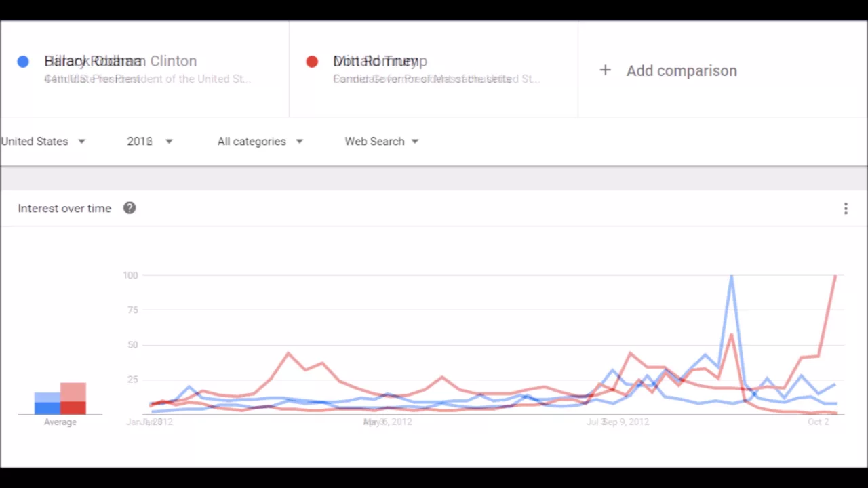Open the three-dot menu of the chart card
The height and width of the screenshot is (488, 868).
tap(846, 209)
